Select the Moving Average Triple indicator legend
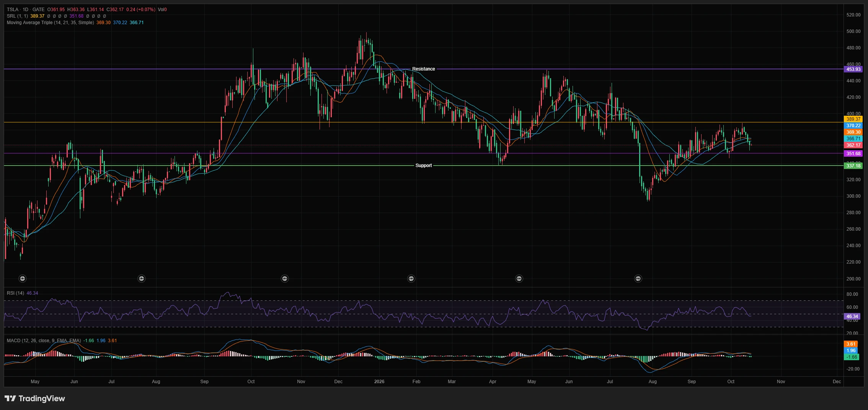The image size is (868, 410). point(50,23)
